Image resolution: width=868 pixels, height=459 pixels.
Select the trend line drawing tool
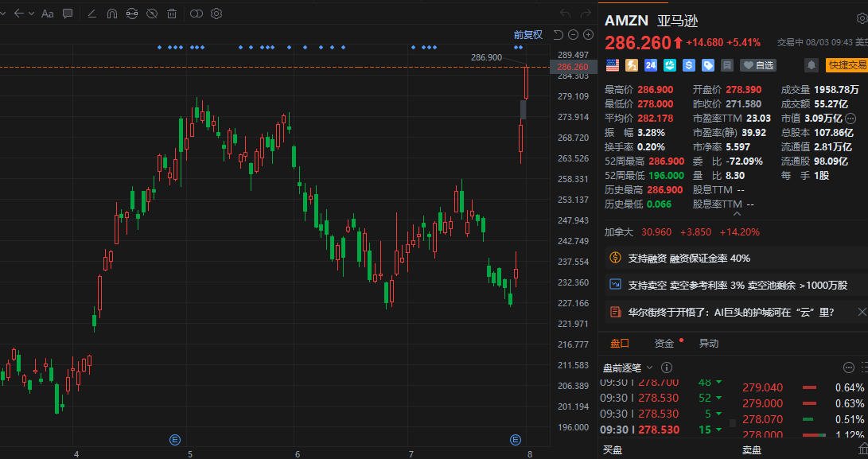click(92, 14)
